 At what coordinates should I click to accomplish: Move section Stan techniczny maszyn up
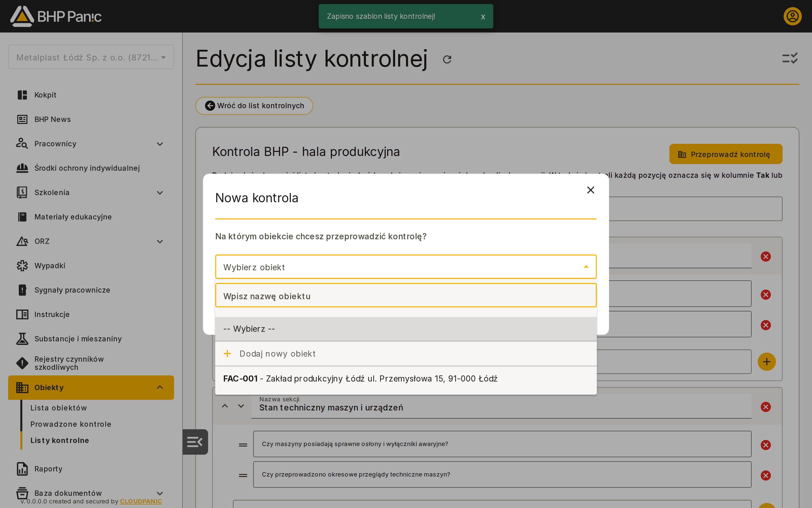point(225,406)
